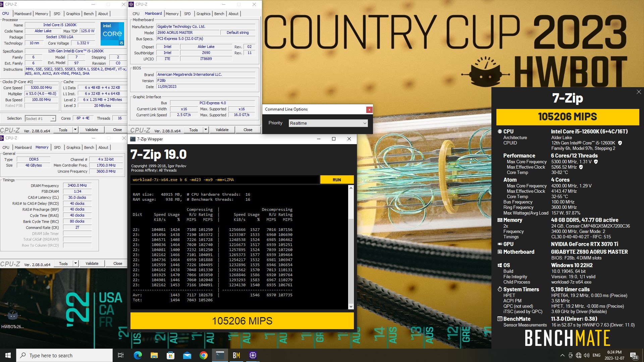Launch Microsoft Edge from the taskbar
Screen dimensions: 644x362
(138, 355)
